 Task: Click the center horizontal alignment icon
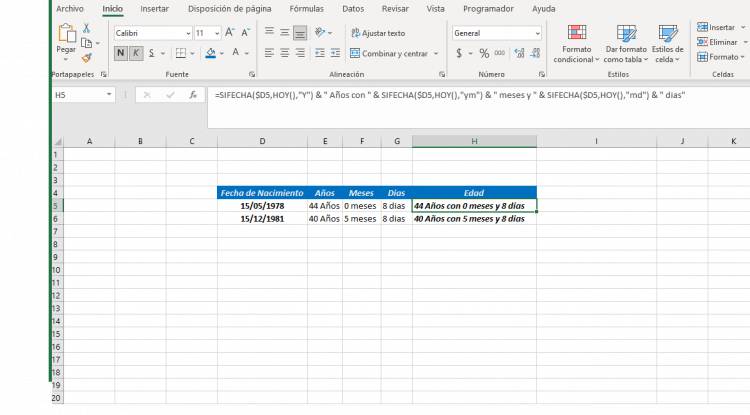click(285, 53)
